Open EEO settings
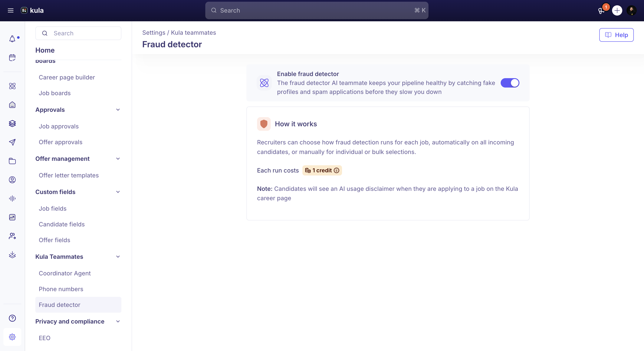Image resolution: width=644 pixels, height=351 pixels. coord(45,338)
